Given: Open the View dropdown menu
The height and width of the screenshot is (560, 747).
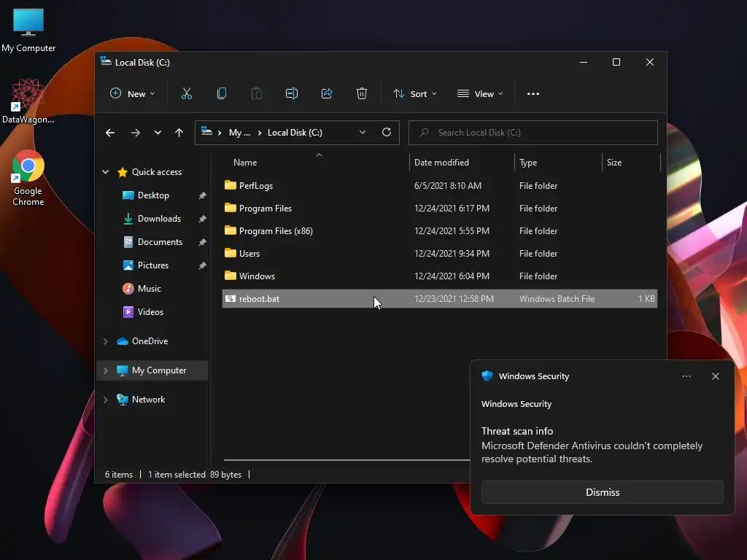Looking at the screenshot, I should pyautogui.click(x=480, y=94).
